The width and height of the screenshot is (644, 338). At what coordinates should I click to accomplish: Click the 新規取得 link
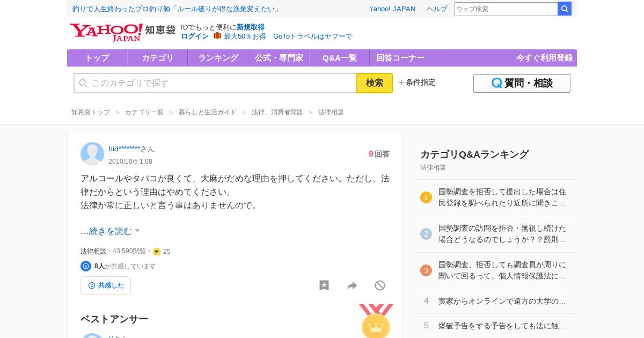[x=251, y=27]
